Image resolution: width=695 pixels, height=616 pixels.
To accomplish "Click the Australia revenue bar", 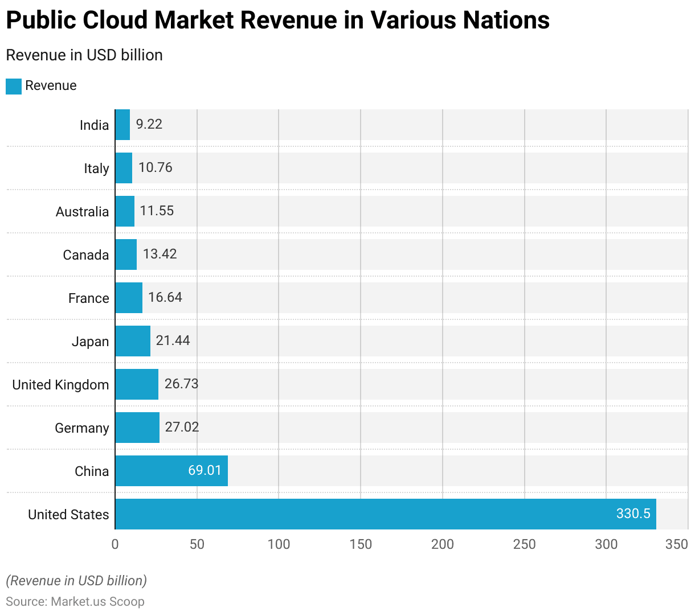I will tap(125, 211).
